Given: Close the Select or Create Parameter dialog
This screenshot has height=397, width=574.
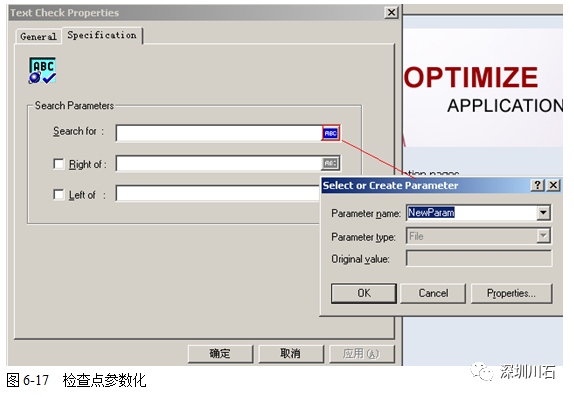Looking at the screenshot, I should (554, 185).
